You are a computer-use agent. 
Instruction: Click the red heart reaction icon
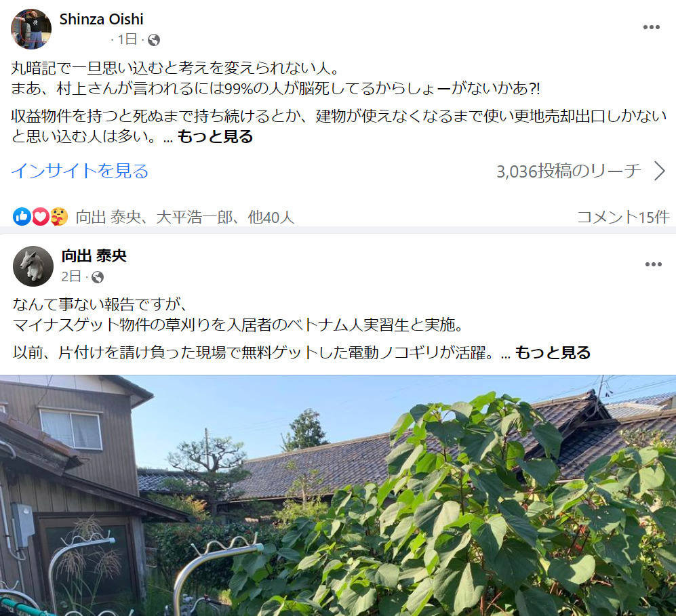click(x=41, y=217)
